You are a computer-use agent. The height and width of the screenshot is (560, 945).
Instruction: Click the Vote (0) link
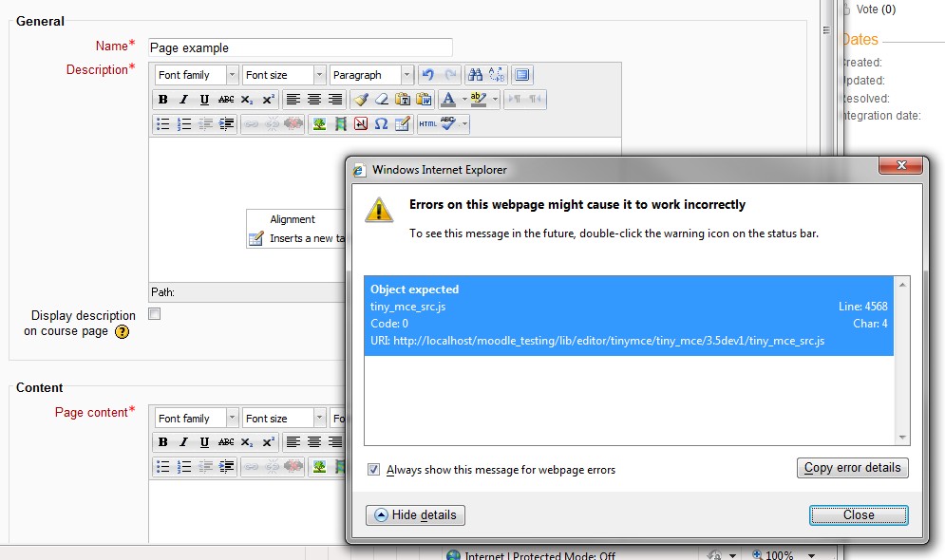click(x=876, y=9)
